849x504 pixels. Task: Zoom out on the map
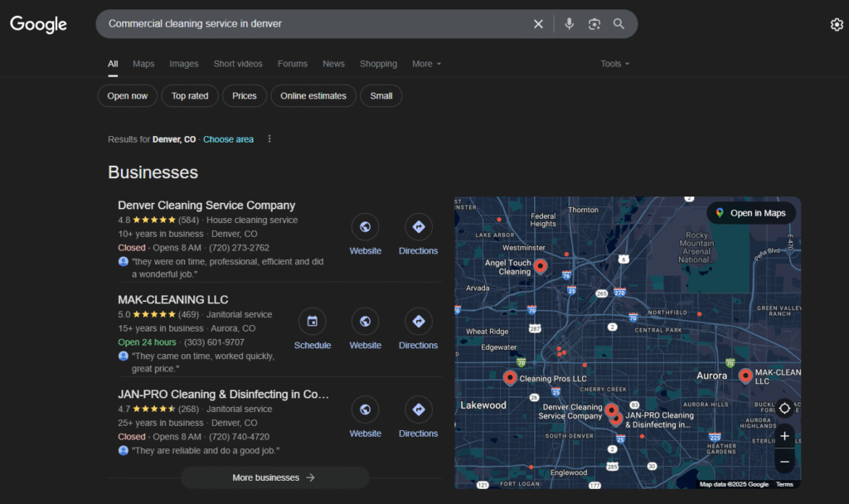784,462
